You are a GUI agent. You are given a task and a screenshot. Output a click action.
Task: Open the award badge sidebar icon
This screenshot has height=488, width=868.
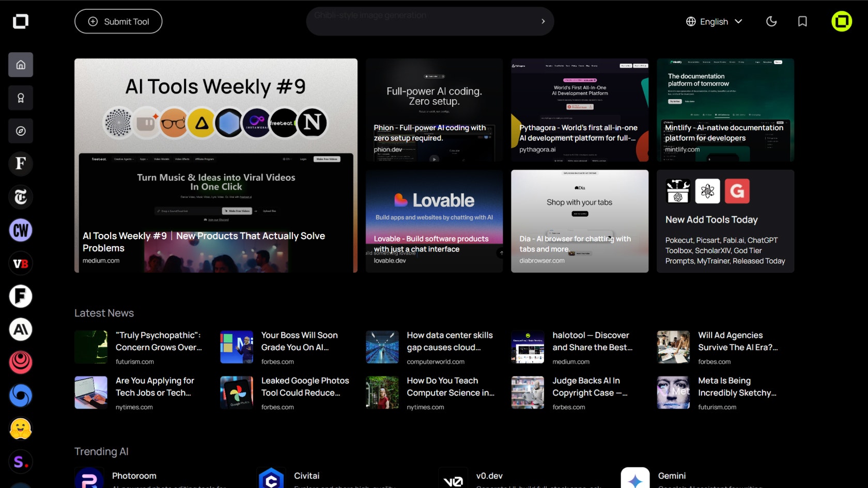[x=21, y=98]
